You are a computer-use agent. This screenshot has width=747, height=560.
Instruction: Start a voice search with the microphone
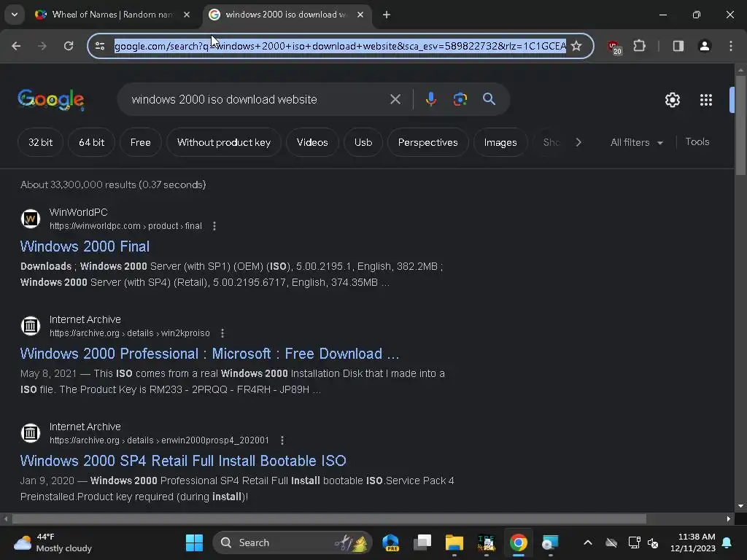pyautogui.click(x=430, y=99)
